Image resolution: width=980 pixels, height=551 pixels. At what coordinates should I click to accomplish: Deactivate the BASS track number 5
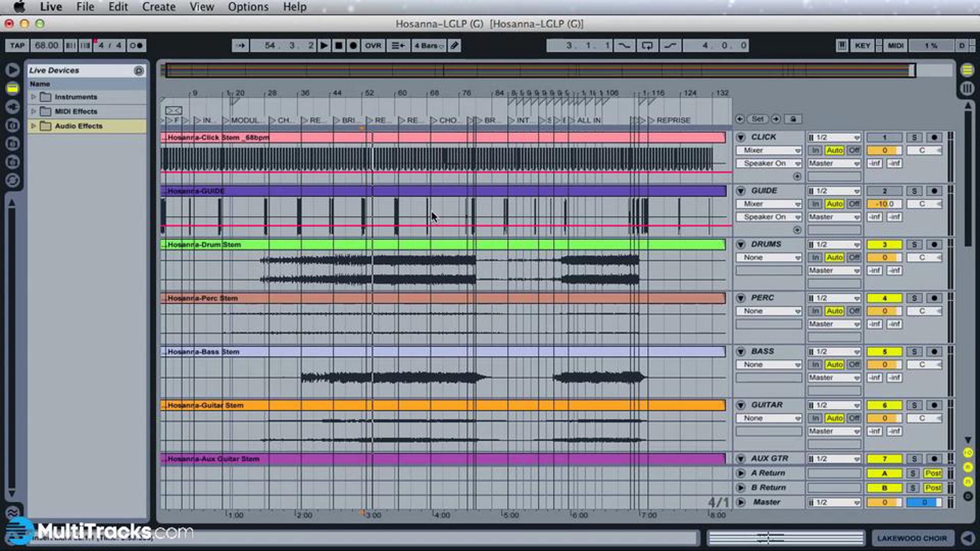pos(884,352)
